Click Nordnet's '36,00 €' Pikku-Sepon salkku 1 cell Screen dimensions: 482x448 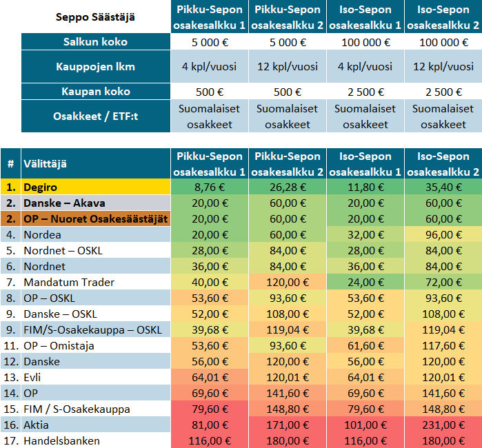[210, 267]
